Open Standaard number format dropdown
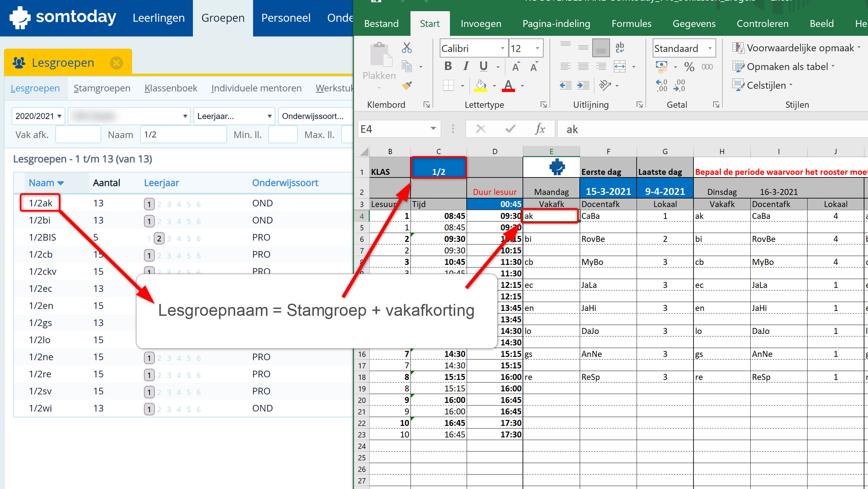The image size is (868, 489). [x=710, y=48]
